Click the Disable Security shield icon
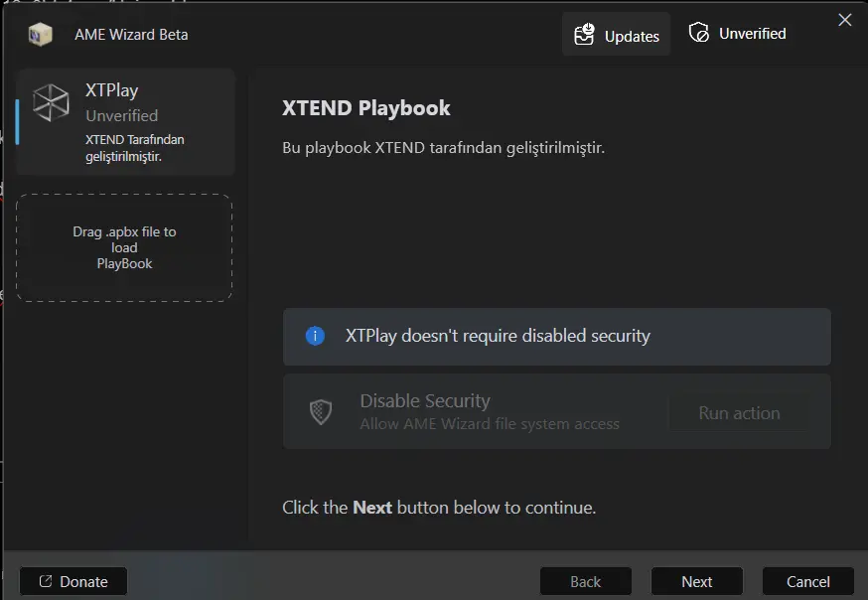Screen dimensions: 868x600 [x=321, y=412]
